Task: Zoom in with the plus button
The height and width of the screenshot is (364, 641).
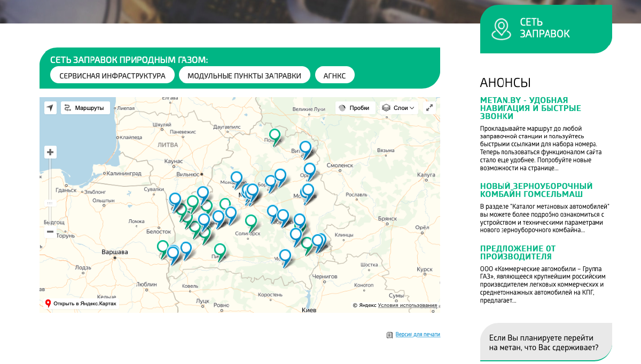Action: pyautogui.click(x=50, y=152)
